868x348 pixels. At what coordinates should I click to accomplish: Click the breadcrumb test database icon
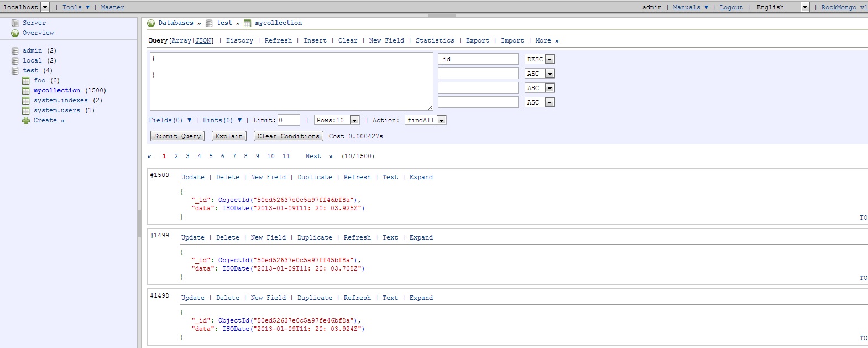point(209,23)
